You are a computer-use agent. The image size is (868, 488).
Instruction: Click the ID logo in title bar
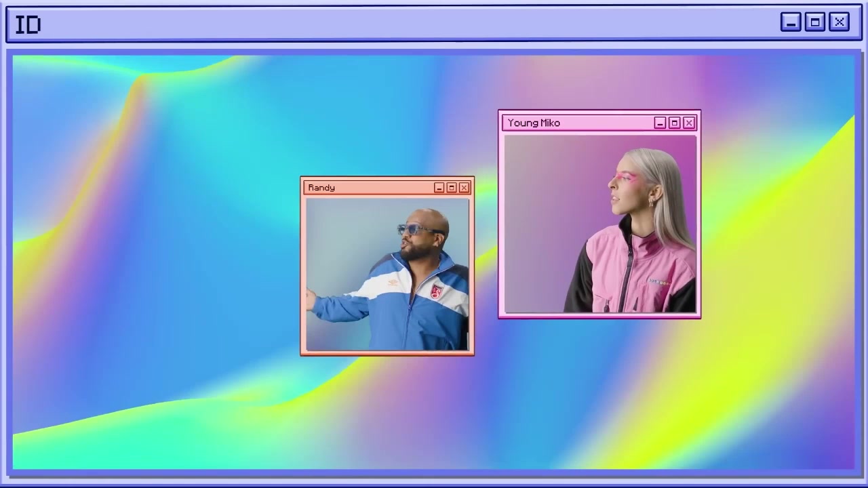pos(28,25)
